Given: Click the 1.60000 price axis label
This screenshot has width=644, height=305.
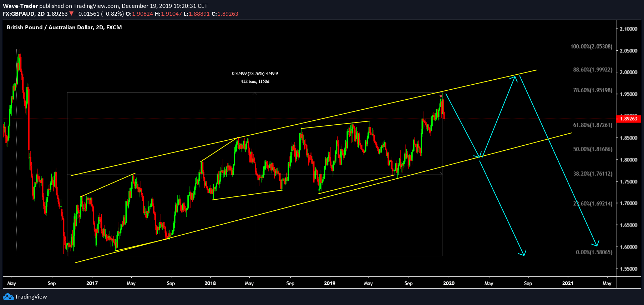Looking at the screenshot, I should coord(629,247).
